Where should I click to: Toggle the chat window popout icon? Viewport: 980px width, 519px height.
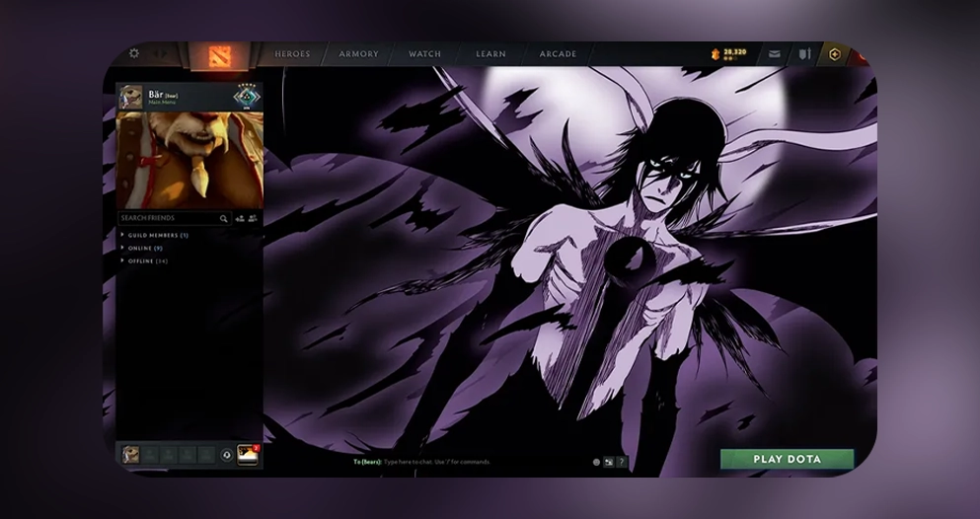point(608,462)
